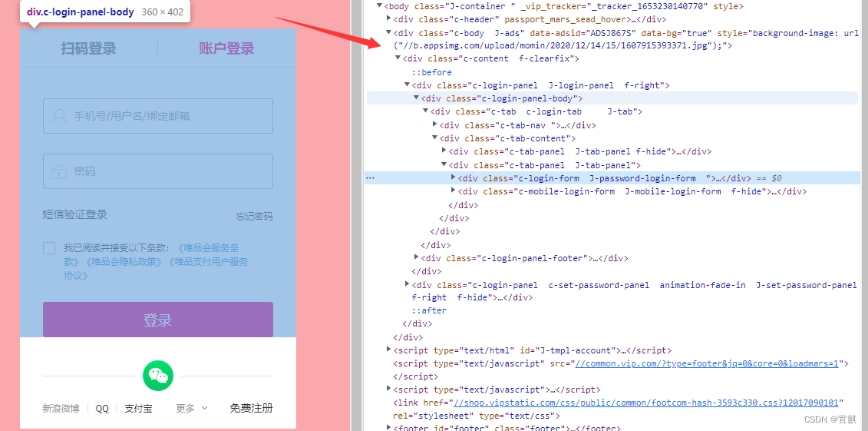
Task: Expand the c-login-panel-footer div node
Action: click(417, 257)
